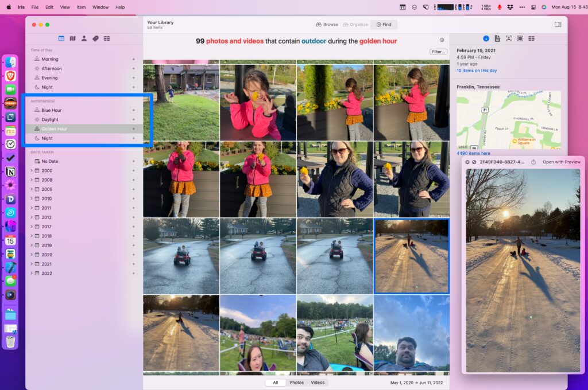Open the Apple menu
Screen dimensions: 588x390
[x=8, y=7]
